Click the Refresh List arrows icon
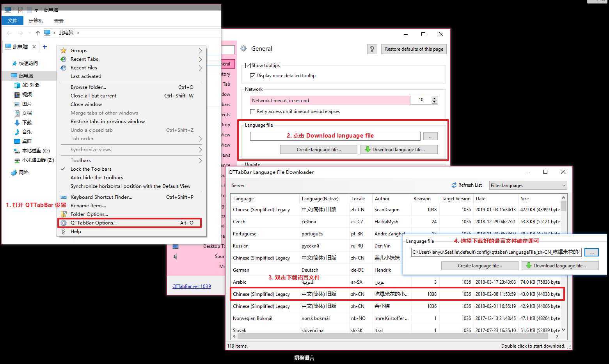Viewport: 609px width, 364px height. click(x=454, y=186)
